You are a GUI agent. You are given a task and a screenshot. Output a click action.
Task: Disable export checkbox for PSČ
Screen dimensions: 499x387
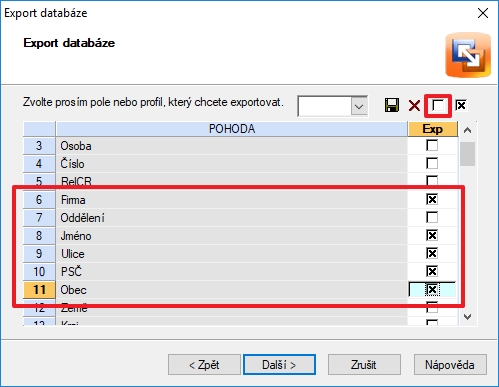pyautogui.click(x=432, y=271)
